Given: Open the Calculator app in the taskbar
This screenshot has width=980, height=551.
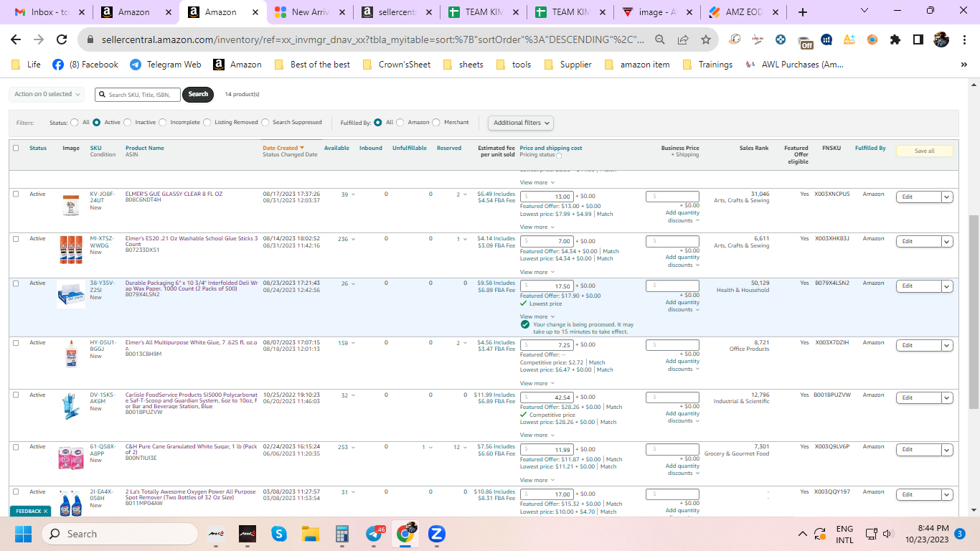Looking at the screenshot, I should pyautogui.click(x=341, y=534).
